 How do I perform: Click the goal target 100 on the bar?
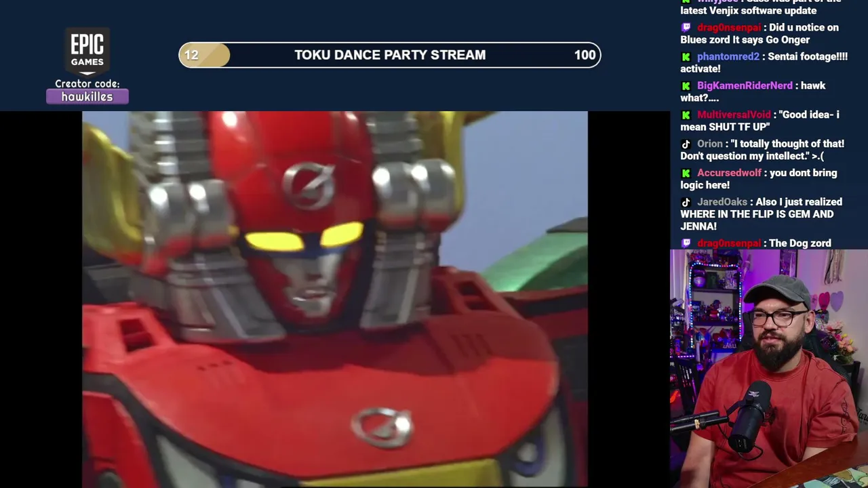(585, 56)
